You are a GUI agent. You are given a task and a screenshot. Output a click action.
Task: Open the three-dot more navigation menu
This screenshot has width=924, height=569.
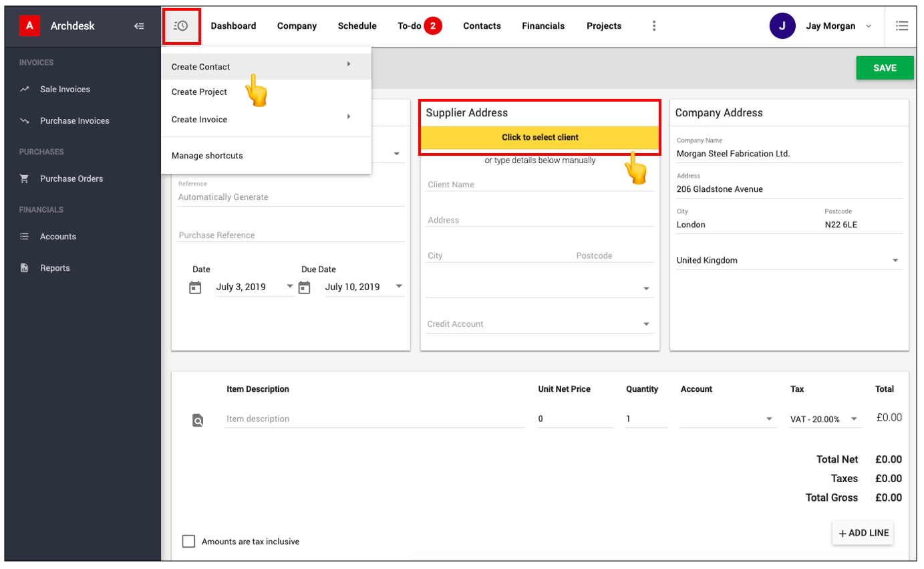coord(654,26)
